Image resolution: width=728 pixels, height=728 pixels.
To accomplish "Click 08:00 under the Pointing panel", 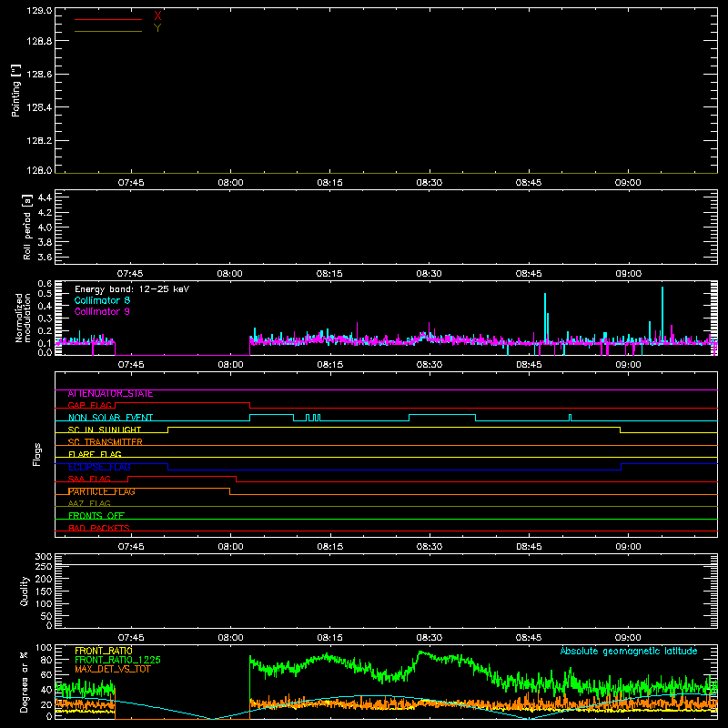I will pyautogui.click(x=230, y=183).
